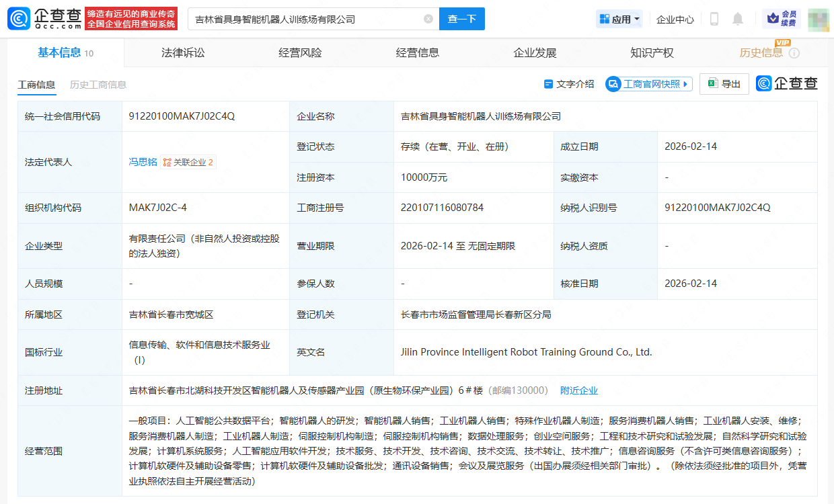Click inside the company search input field
Image resolution: width=834 pixels, height=504 pixels.
[x=303, y=19]
